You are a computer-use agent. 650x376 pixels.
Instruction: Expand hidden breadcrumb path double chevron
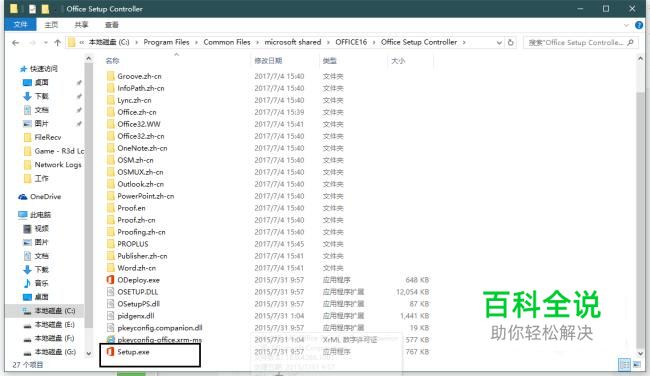(82, 42)
